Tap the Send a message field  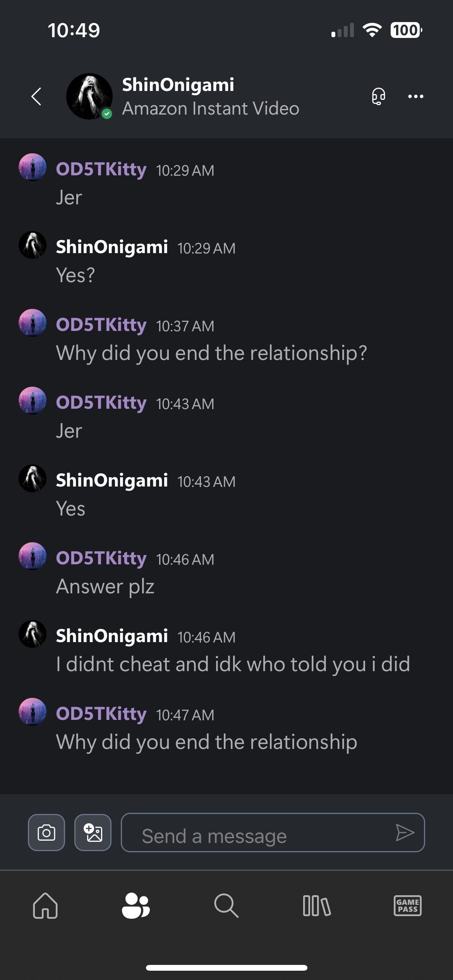click(x=256, y=832)
